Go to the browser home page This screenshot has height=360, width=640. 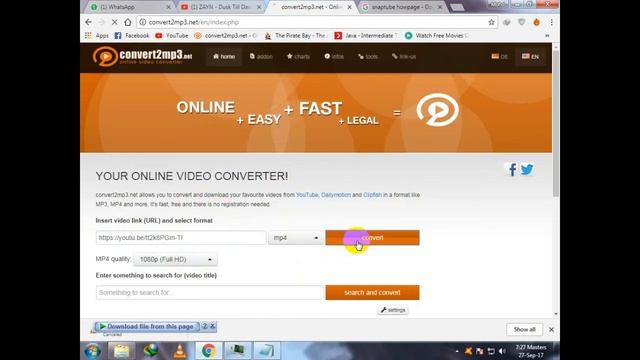128,22
